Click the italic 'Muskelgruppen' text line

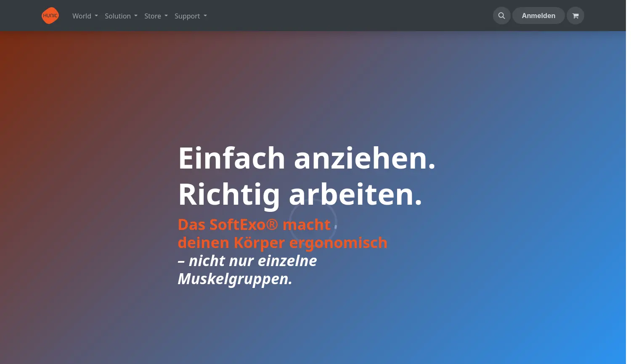[235, 278]
